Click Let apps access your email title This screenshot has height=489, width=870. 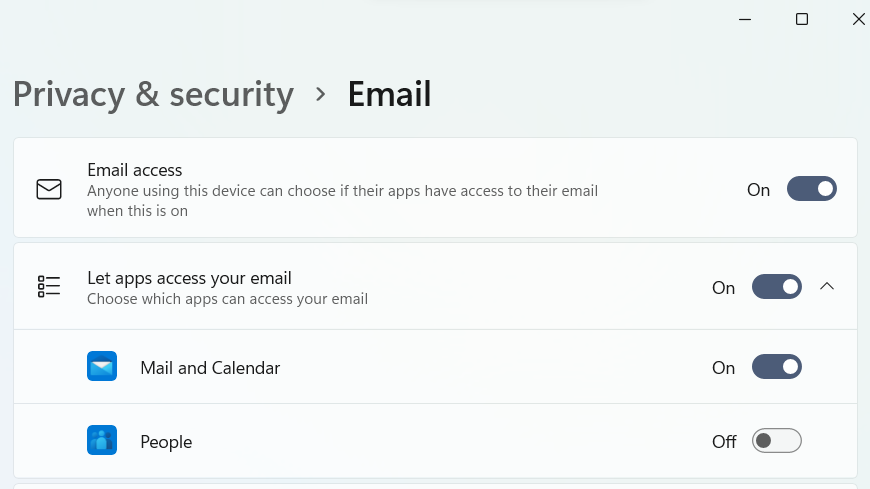[189, 278]
